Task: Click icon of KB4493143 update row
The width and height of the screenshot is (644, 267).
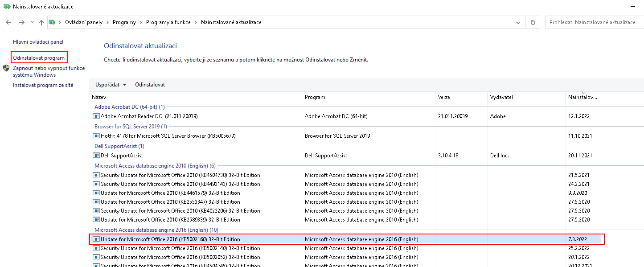Action: pyautogui.click(x=96, y=184)
